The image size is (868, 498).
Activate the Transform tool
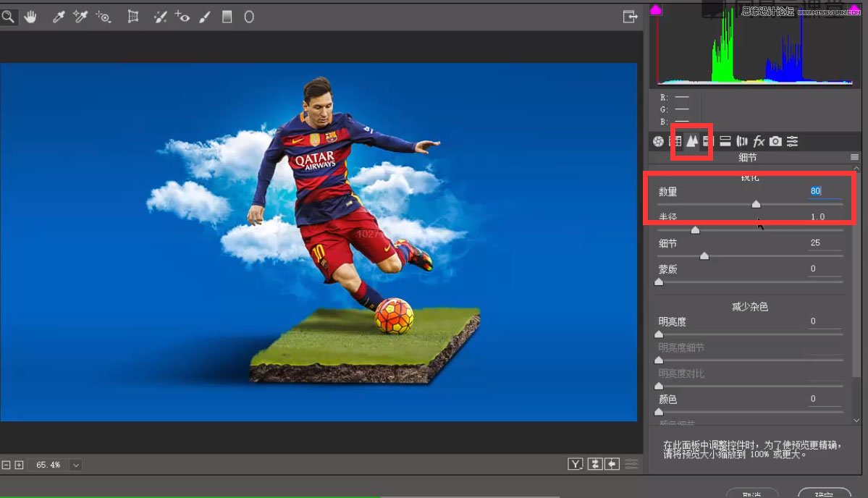click(133, 17)
